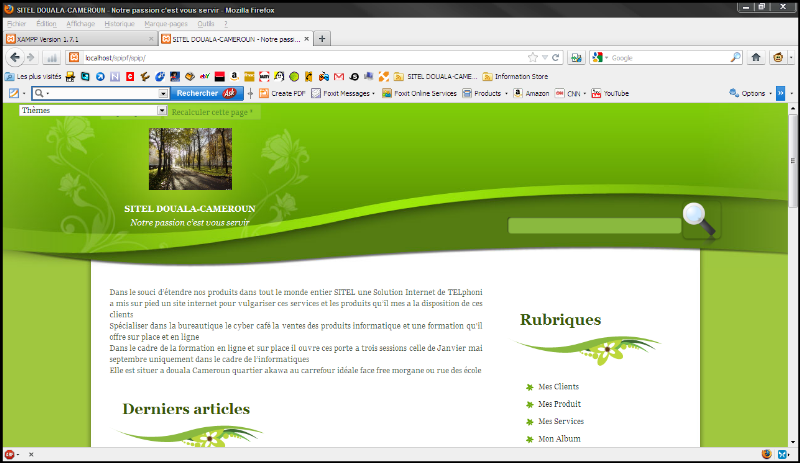The width and height of the screenshot is (800, 463).
Task: Reload the current page
Action: click(556, 57)
